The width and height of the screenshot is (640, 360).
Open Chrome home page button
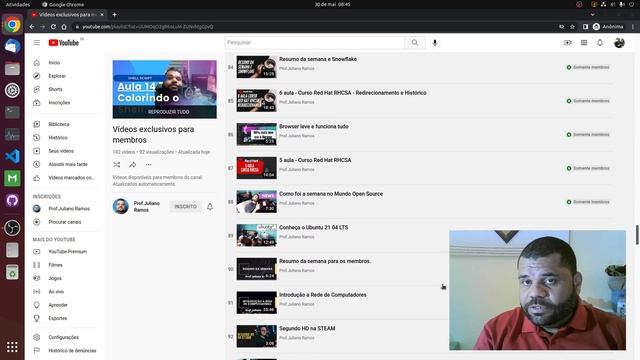pos(64,27)
